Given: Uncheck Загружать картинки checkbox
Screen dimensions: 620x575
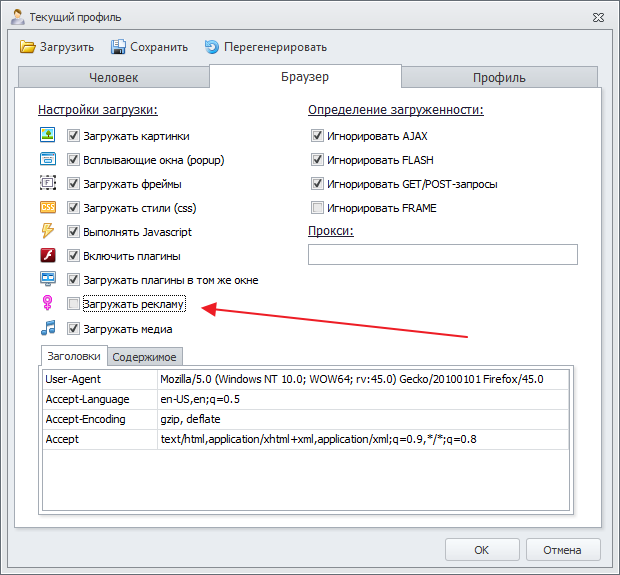Looking at the screenshot, I should click(x=73, y=136).
